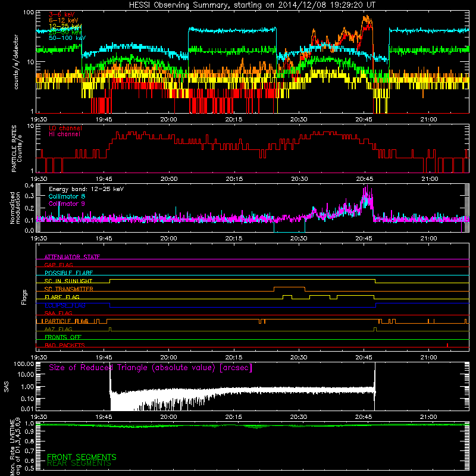
Task: Click '20:45' tick under counts panel
Action: pos(364,120)
